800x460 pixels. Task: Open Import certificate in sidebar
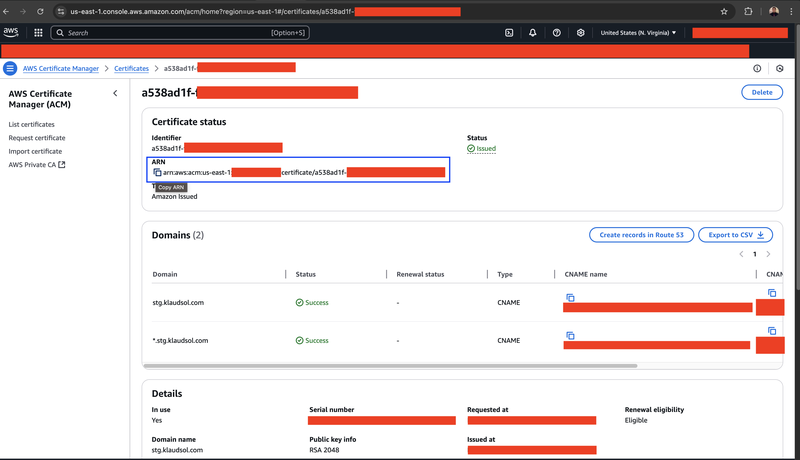pos(35,151)
